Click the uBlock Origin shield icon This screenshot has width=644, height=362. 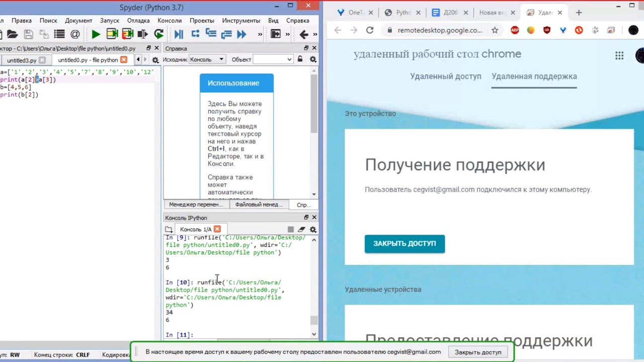pos(547,30)
